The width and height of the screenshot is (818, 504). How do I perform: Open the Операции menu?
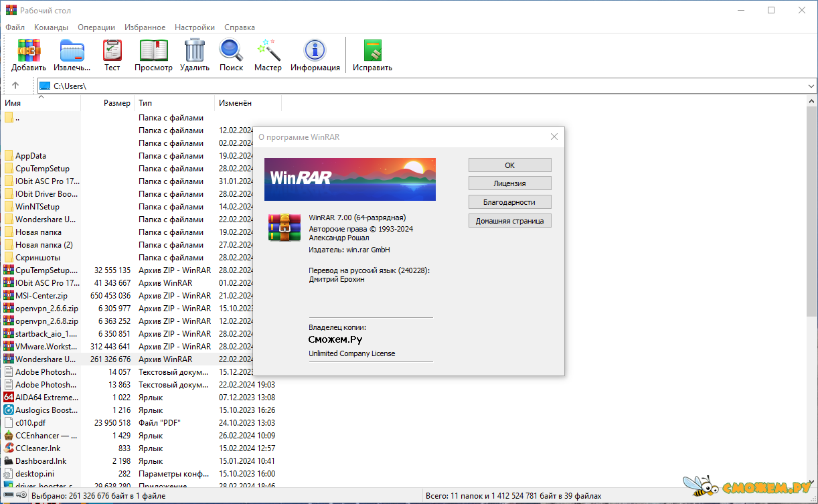pos(96,27)
